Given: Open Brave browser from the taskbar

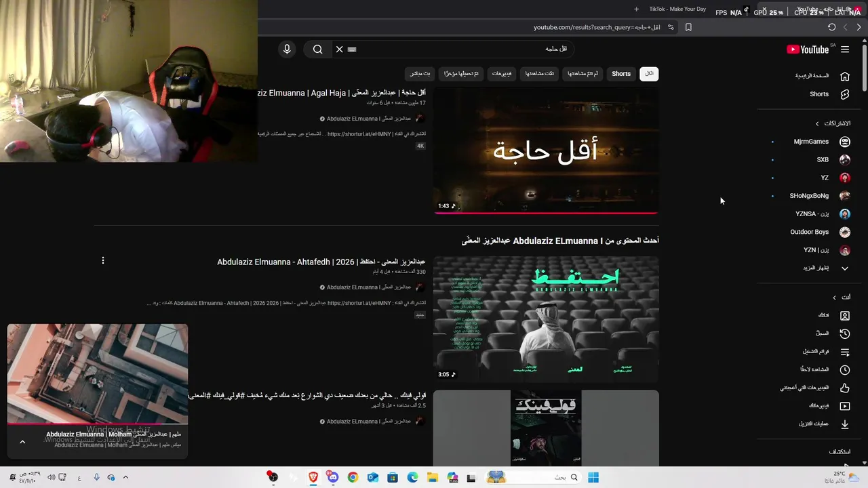Looking at the screenshot, I should (x=313, y=477).
